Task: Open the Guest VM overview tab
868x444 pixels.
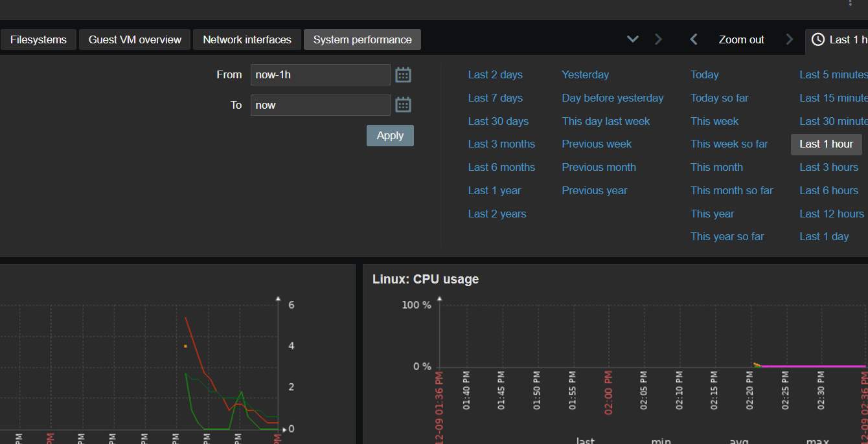Action: [x=135, y=39]
